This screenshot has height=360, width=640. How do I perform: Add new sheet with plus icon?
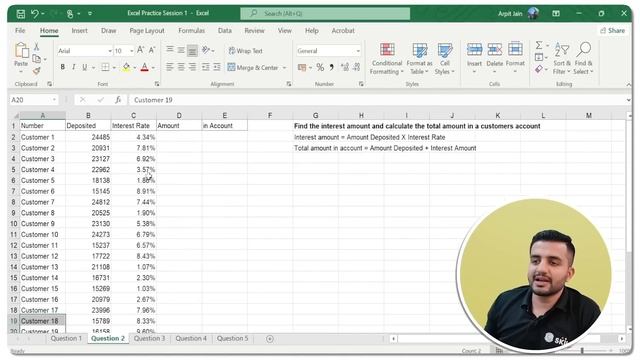(x=270, y=339)
